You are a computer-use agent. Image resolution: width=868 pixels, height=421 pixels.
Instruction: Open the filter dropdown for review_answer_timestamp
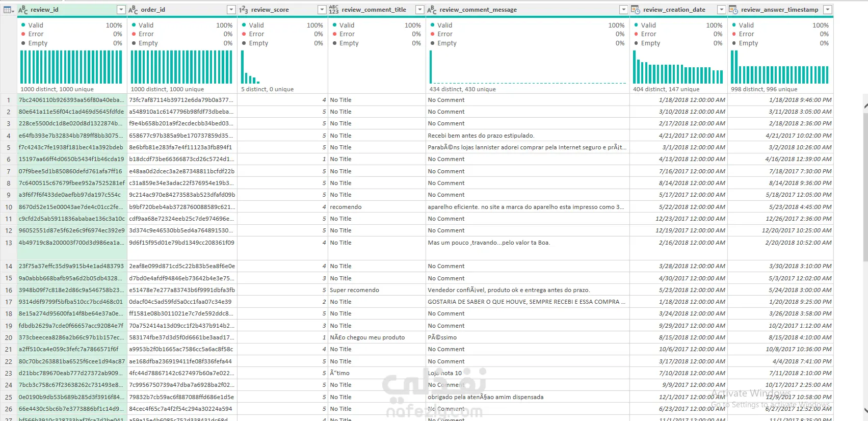pyautogui.click(x=828, y=10)
